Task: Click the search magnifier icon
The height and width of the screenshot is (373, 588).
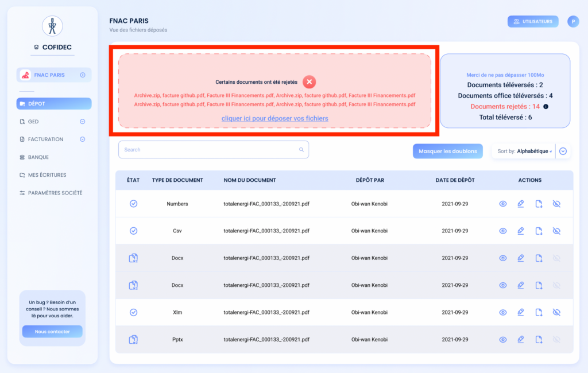Action: [x=301, y=150]
